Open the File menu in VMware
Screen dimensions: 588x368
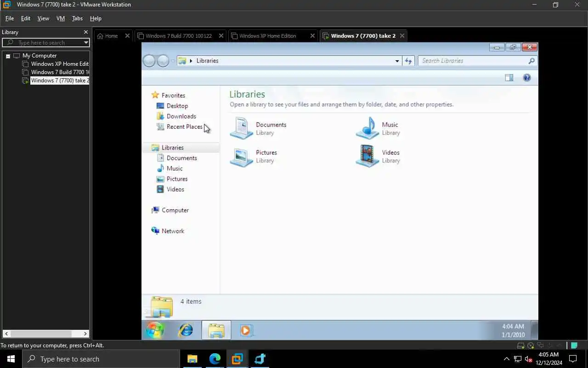(x=9, y=18)
